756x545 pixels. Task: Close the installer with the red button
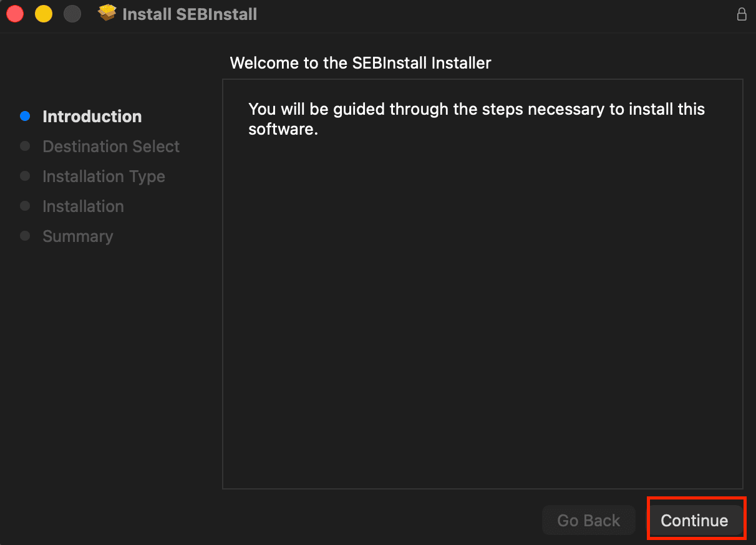15,14
